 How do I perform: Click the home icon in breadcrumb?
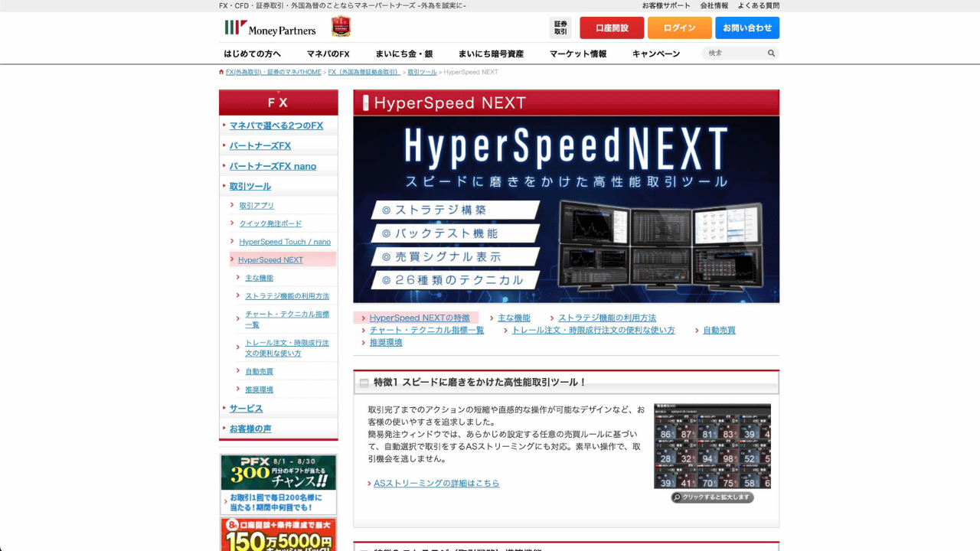coord(222,72)
